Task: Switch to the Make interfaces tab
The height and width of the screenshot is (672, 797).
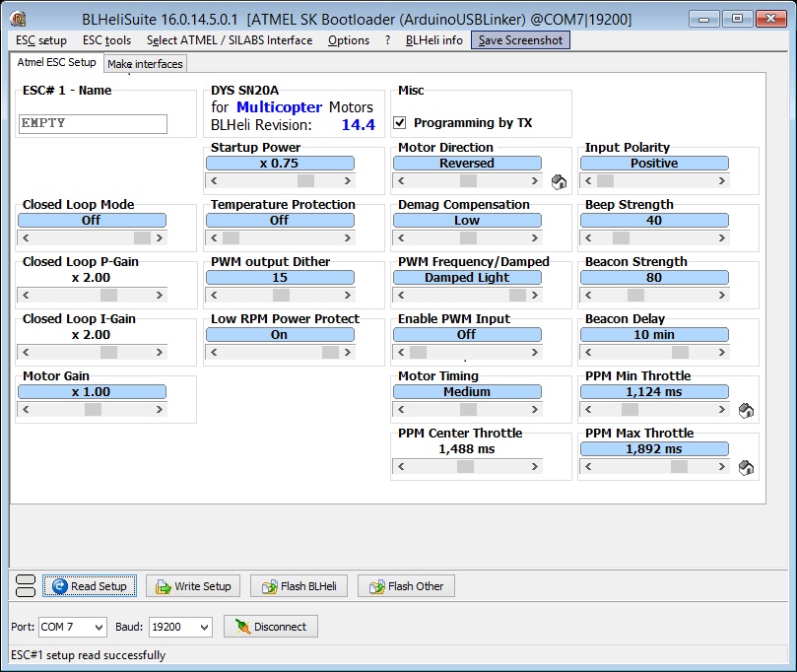Action: [x=145, y=64]
